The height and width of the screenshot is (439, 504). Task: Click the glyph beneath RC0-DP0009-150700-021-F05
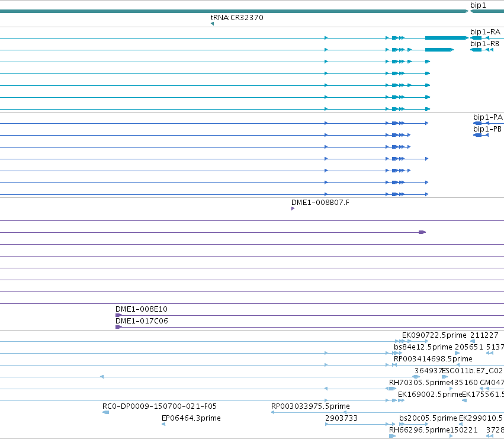(x=106, y=412)
